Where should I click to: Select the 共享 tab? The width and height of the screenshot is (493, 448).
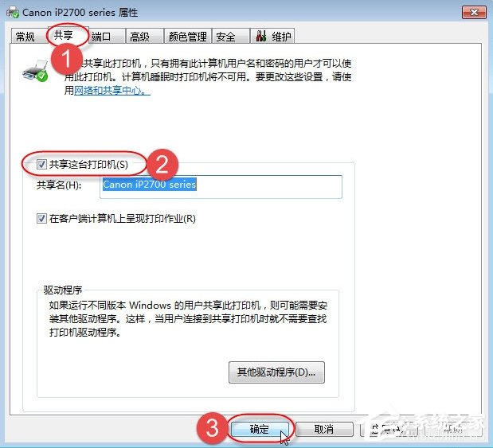point(64,36)
